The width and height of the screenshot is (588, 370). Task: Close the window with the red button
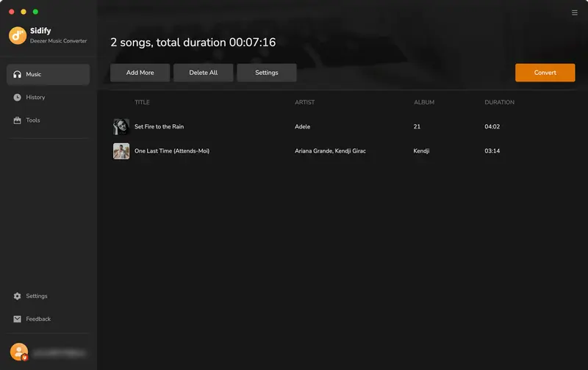tap(12, 12)
